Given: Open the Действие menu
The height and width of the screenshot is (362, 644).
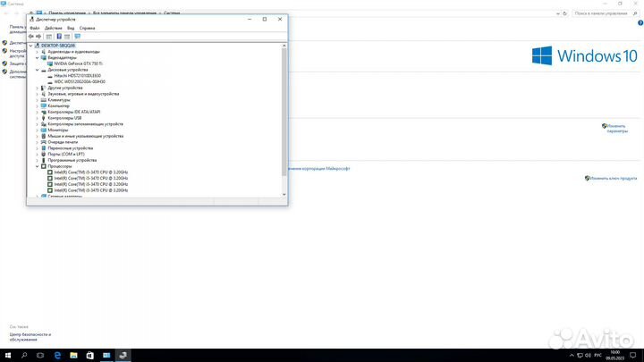Looking at the screenshot, I should pyautogui.click(x=54, y=28).
